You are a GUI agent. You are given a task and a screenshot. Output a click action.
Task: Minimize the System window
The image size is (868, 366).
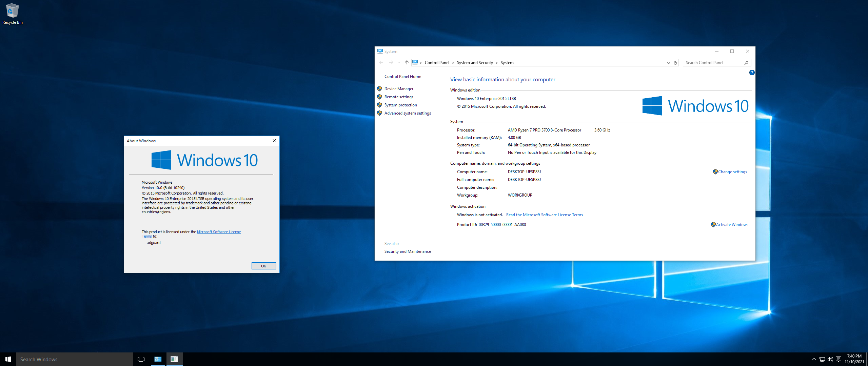717,51
